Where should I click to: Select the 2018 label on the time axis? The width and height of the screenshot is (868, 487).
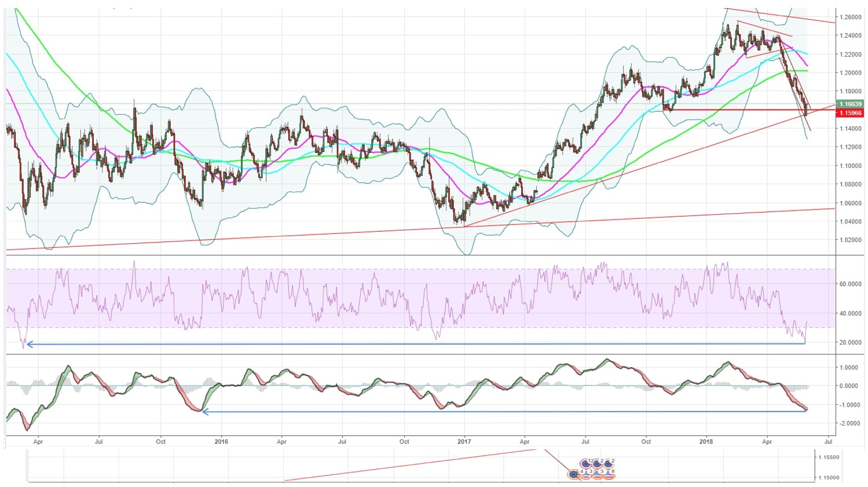click(x=706, y=441)
